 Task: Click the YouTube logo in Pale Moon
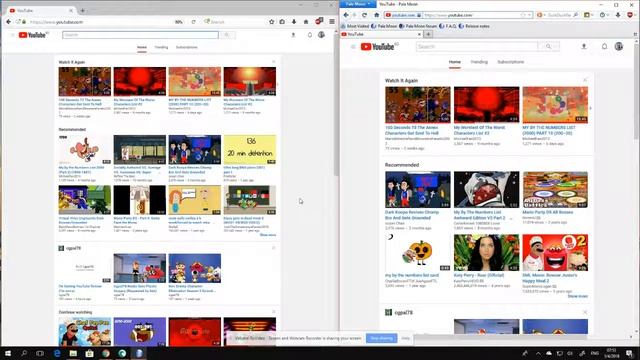379,47
